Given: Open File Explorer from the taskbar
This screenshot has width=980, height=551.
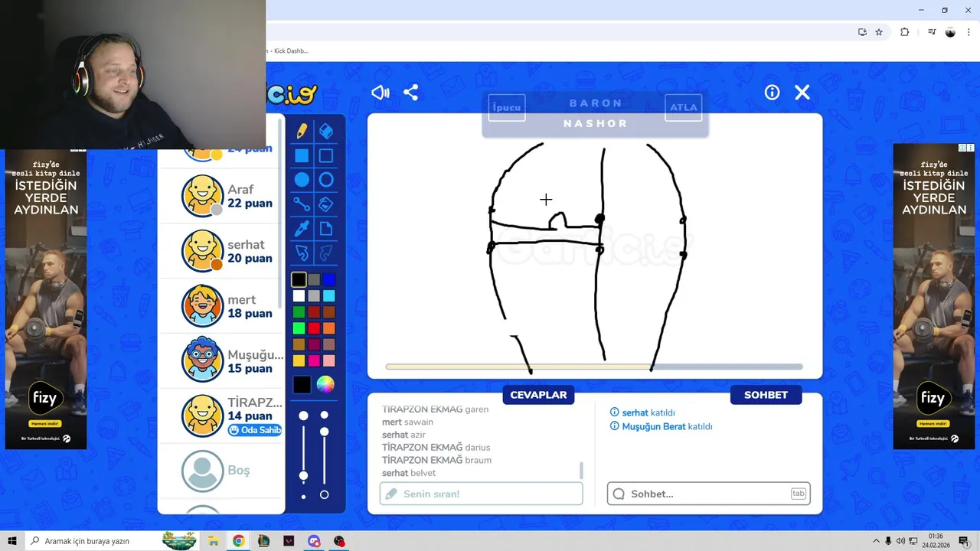Looking at the screenshot, I should (214, 541).
